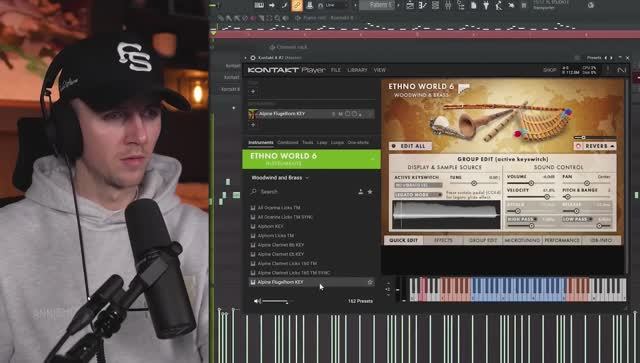Screen dimensions: 640x363
Task: Toggle the LOW PASS filter switch
Action: click(578, 219)
